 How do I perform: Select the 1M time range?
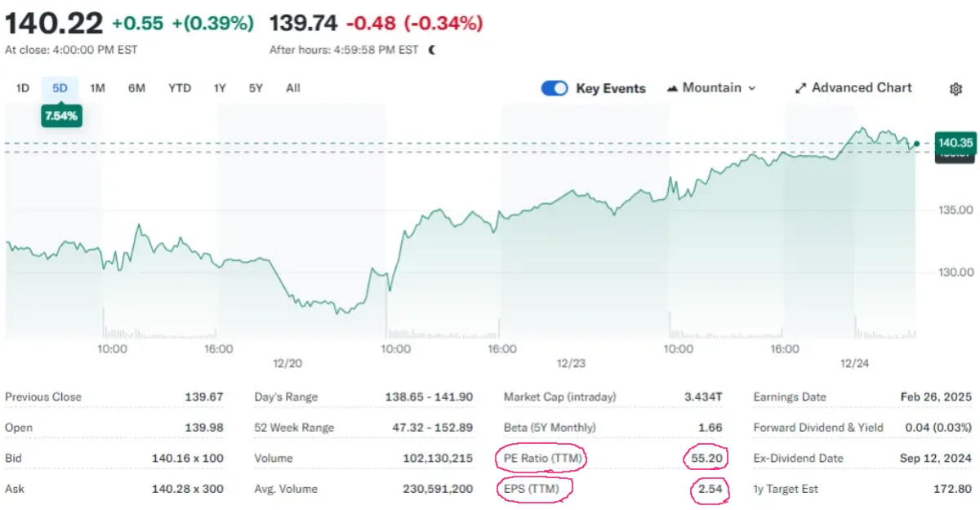pyautogui.click(x=97, y=88)
